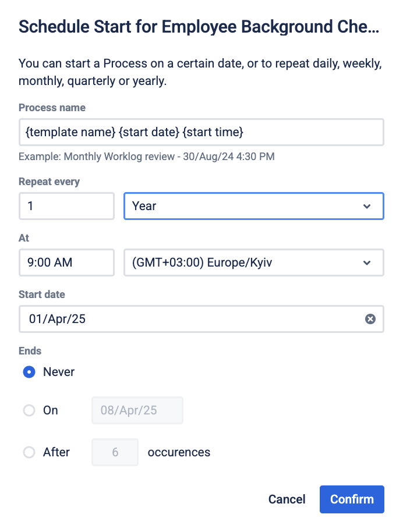Viewport: 403px width, 532px height.
Task: Select the On date end option
Action: pyautogui.click(x=29, y=410)
